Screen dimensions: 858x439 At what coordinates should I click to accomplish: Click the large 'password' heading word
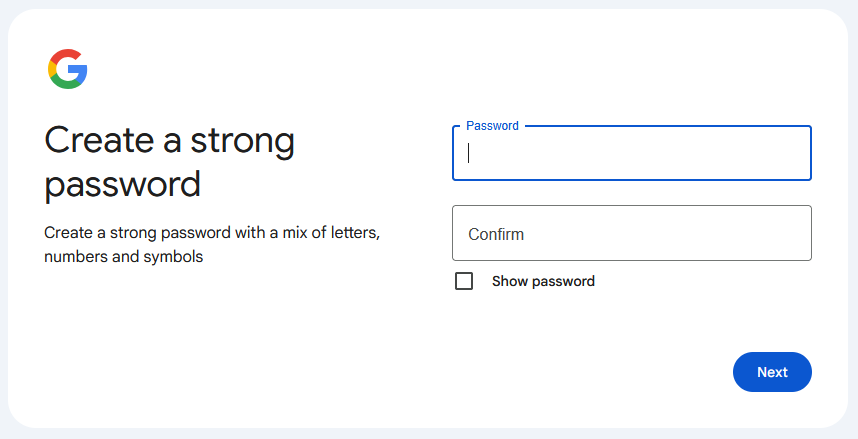click(x=123, y=184)
